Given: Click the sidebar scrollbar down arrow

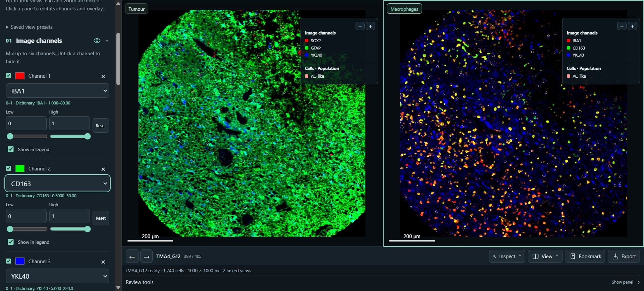Looking at the screenshot, I should point(118,287).
